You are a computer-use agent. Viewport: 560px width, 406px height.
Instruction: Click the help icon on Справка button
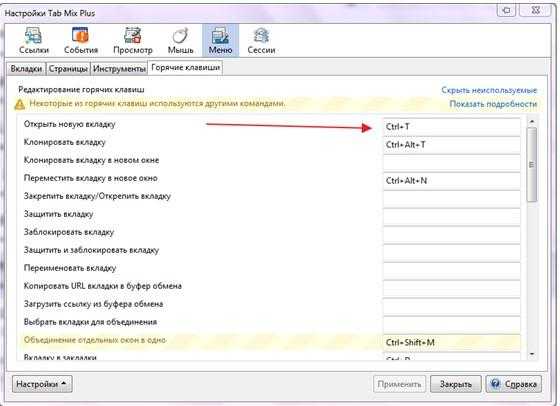[x=495, y=384]
